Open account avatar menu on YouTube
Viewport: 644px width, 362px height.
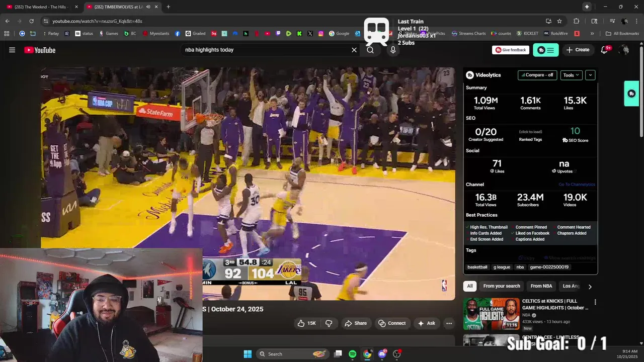tap(624, 50)
